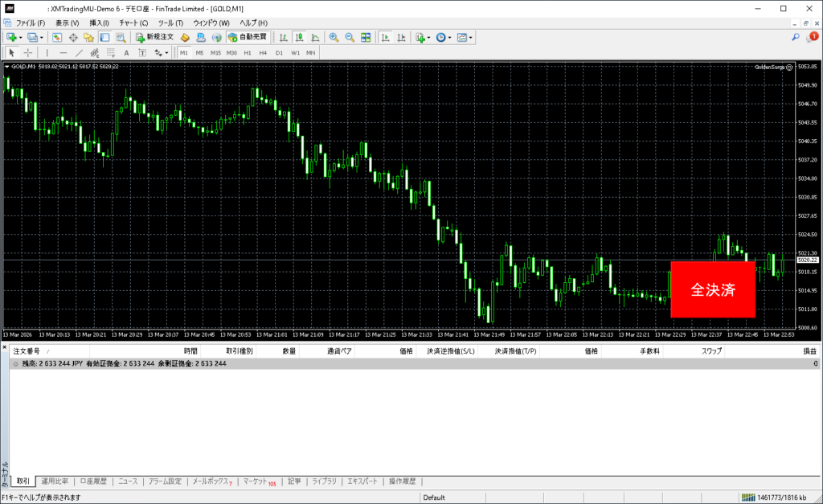This screenshot has width=823, height=504.
Task: Click the red 全決済 close-all button
Action: (713, 289)
